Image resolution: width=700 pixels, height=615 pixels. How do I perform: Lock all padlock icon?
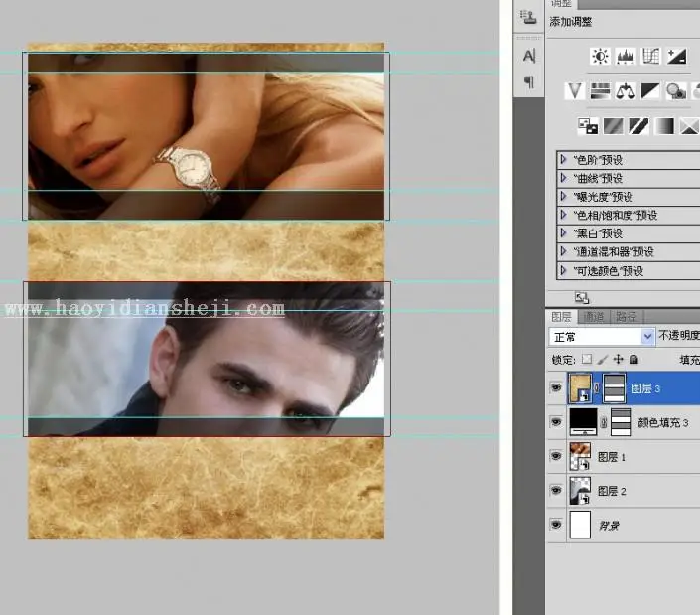tap(633, 359)
